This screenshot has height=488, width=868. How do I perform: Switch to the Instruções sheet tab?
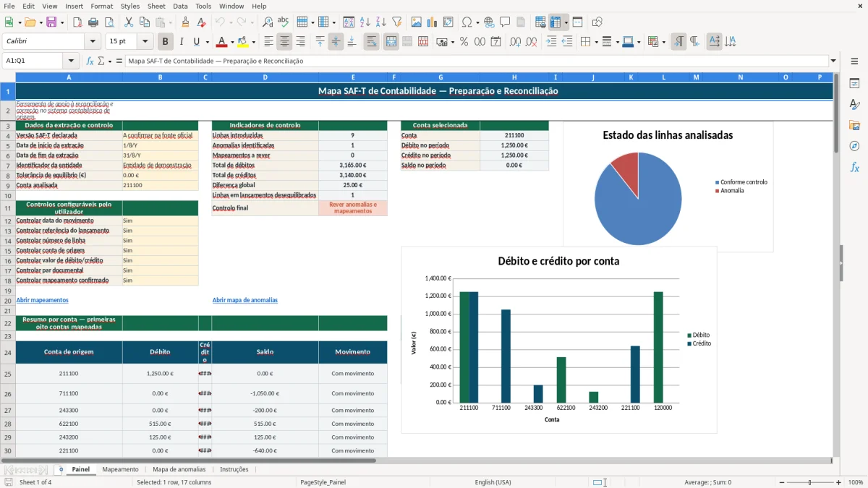[x=234, y=469]
